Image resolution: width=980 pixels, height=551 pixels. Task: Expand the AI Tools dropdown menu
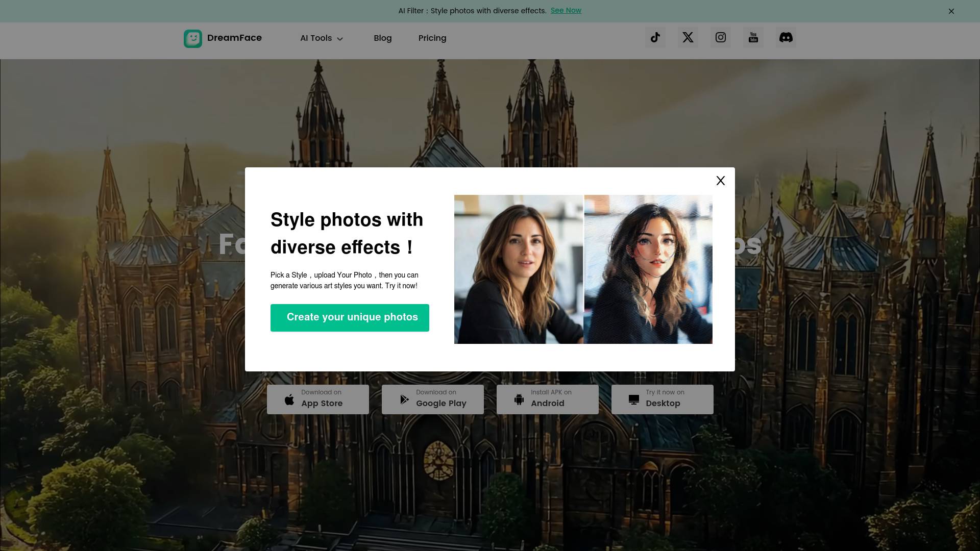click(x=322, y=38)
